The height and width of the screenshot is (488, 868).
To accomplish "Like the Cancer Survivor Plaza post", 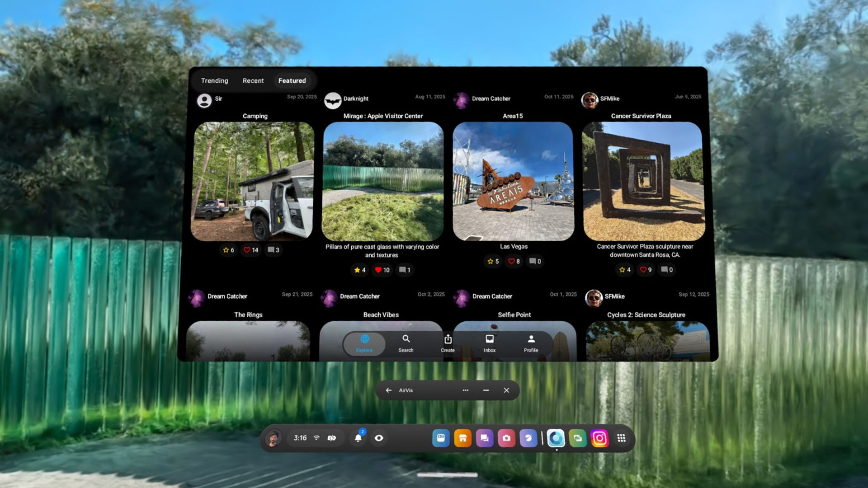I will [643, 270].
